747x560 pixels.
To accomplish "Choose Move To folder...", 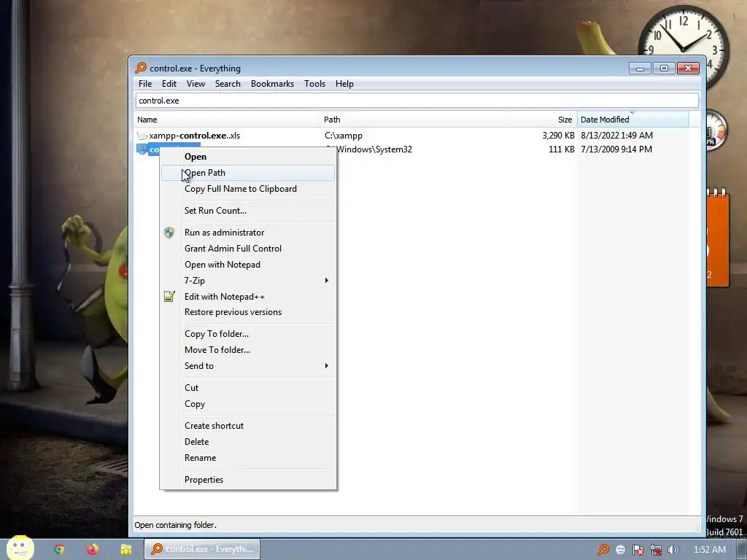I will [248, 350].
